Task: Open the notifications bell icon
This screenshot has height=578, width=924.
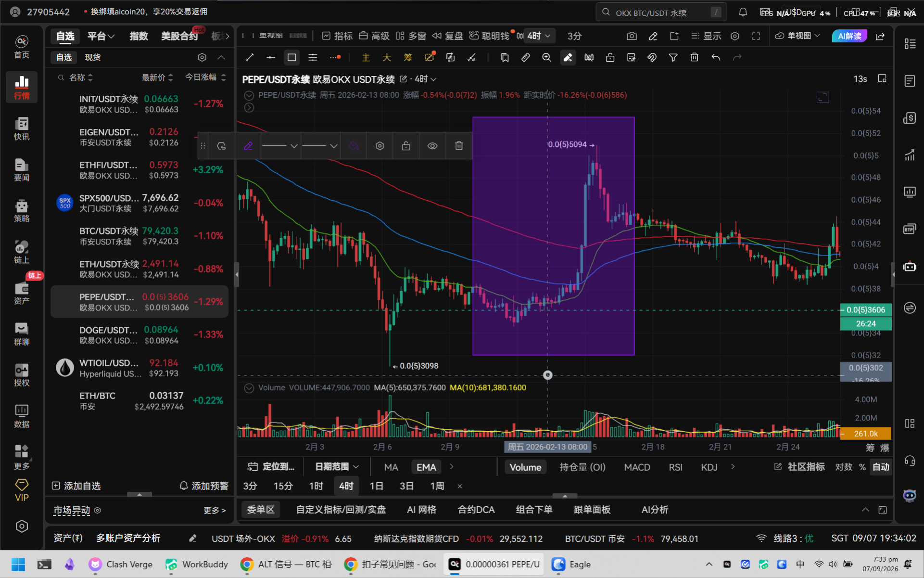Action: click(743, 12)
